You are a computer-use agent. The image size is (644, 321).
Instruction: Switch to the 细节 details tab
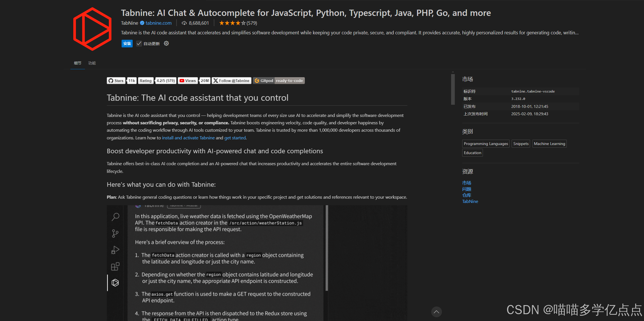(78, 63)
